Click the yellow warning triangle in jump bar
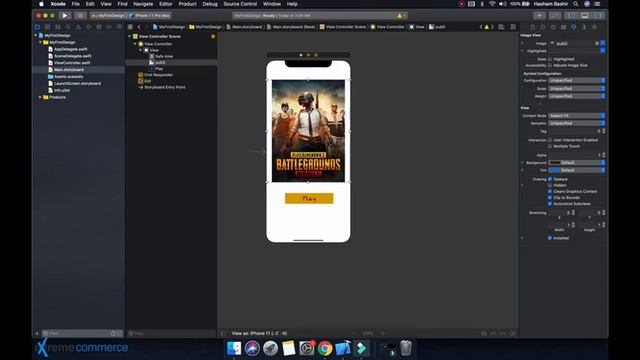640x360 pixels. click(487, 27)
